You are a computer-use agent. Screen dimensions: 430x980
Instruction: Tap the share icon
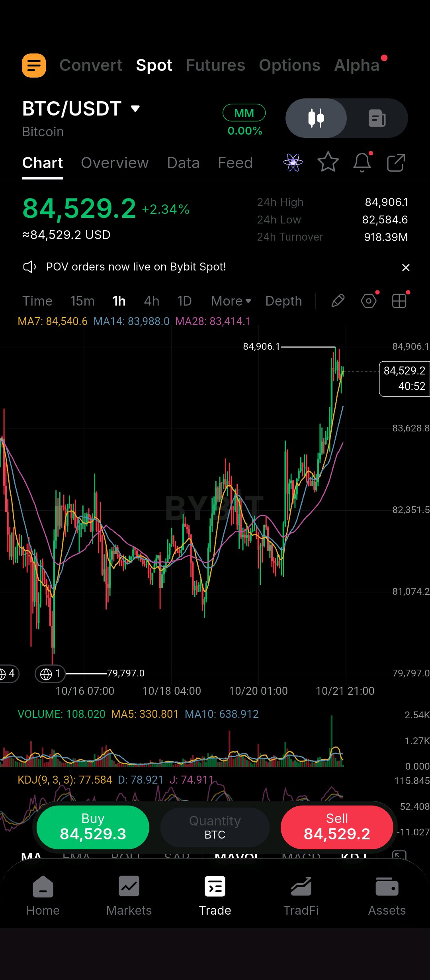coord(396,163)
